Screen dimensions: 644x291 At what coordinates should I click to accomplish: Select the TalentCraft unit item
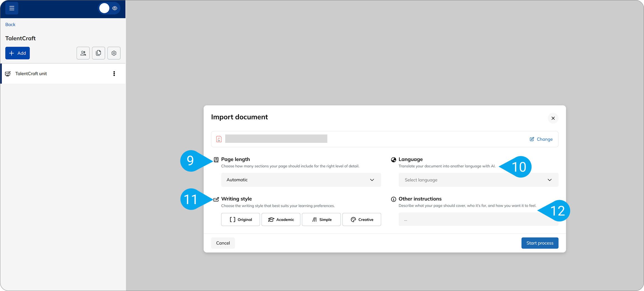tap(31, 74)
